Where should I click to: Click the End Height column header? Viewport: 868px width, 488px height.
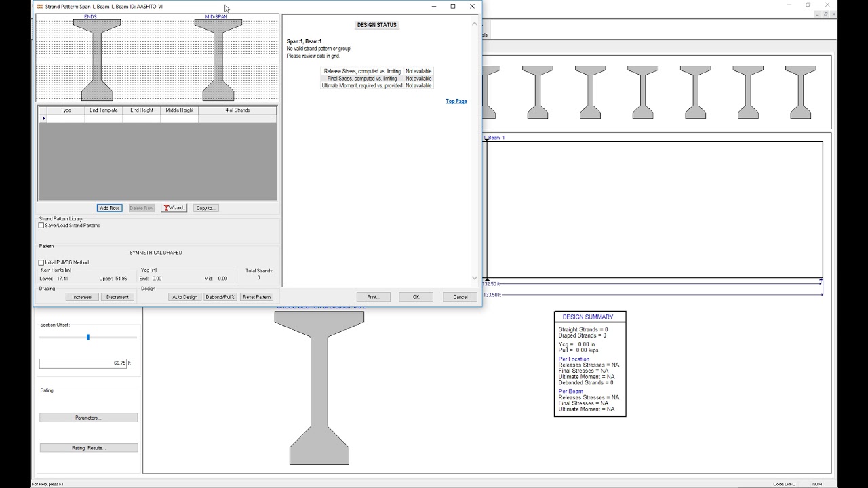142,110
